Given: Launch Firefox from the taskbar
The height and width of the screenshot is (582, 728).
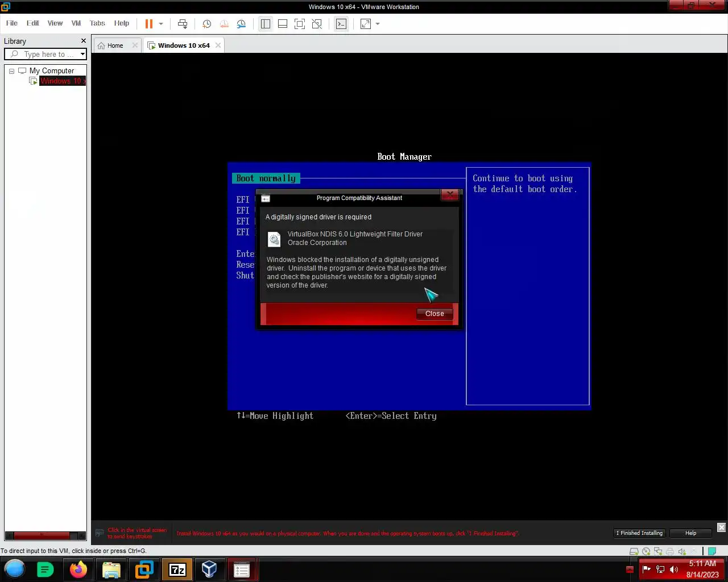Looking at the screenshot, I should [x=78, y=569].
